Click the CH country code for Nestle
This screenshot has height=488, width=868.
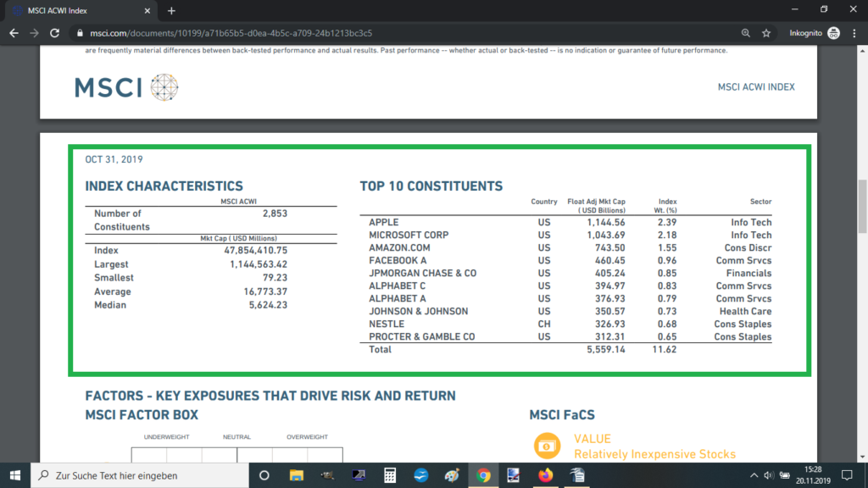click(x=544, y=324)
